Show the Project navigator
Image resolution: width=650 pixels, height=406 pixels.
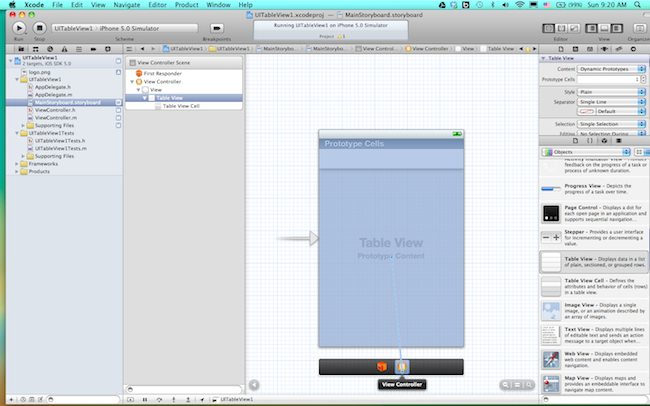click(x=21, y=49)
